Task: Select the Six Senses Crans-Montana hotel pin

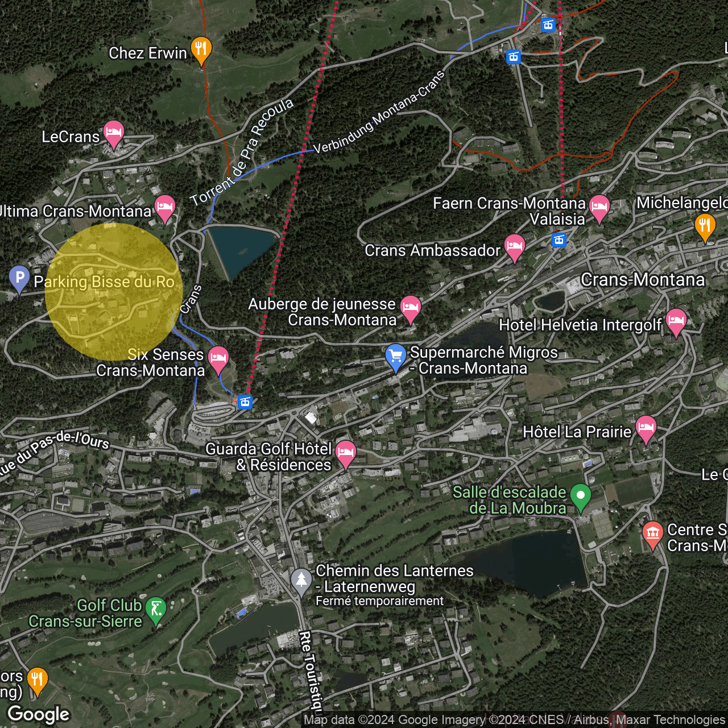Action: (x=218, y=358)
